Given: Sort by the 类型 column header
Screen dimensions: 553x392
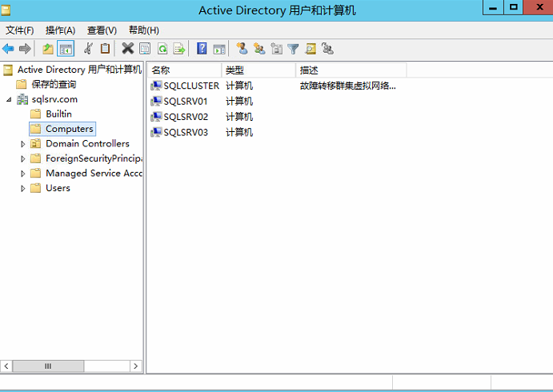Looking at the screenshot, I should coord(258,70).
